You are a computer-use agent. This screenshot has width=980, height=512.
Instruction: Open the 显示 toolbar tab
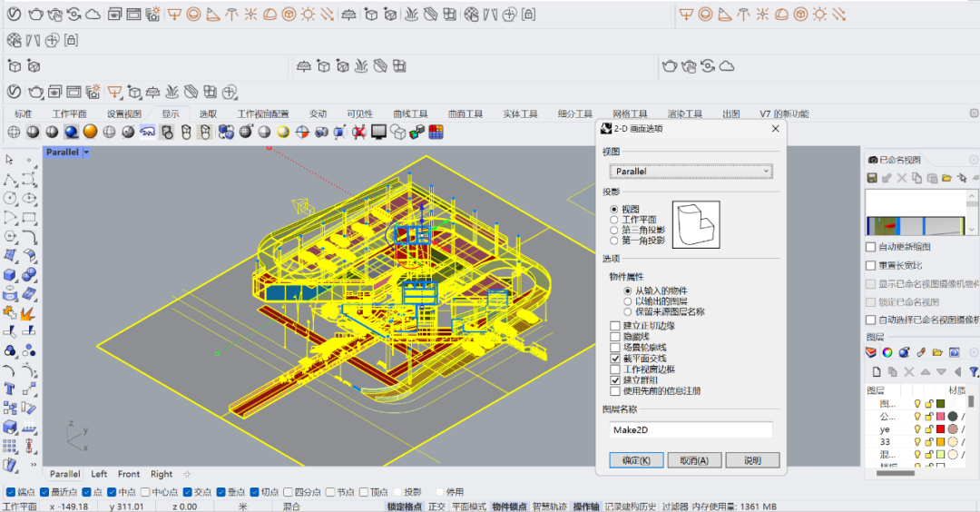171,113
